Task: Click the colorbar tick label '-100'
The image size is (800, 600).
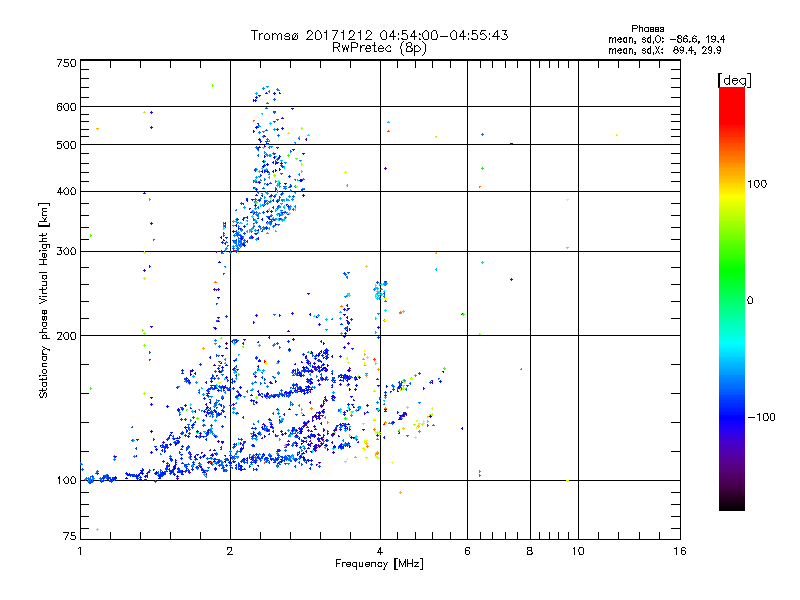Action: (x=761, y=417)
